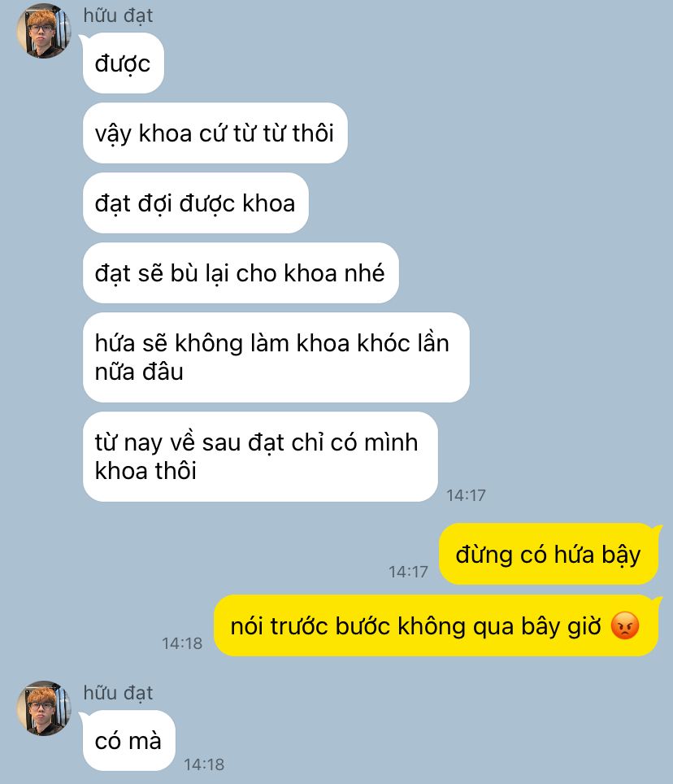This screenshot has width=673, height=784.
Task: Select "vậy khoa cứ từ từ thôi" message
Action: (215, 133)
